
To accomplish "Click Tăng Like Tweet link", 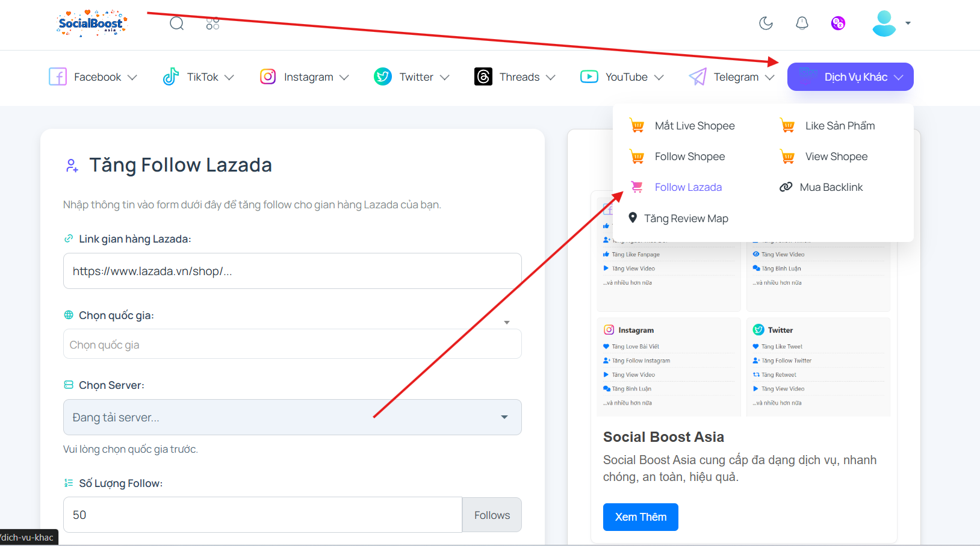I will pyautogui.click(x=781, y=347).
